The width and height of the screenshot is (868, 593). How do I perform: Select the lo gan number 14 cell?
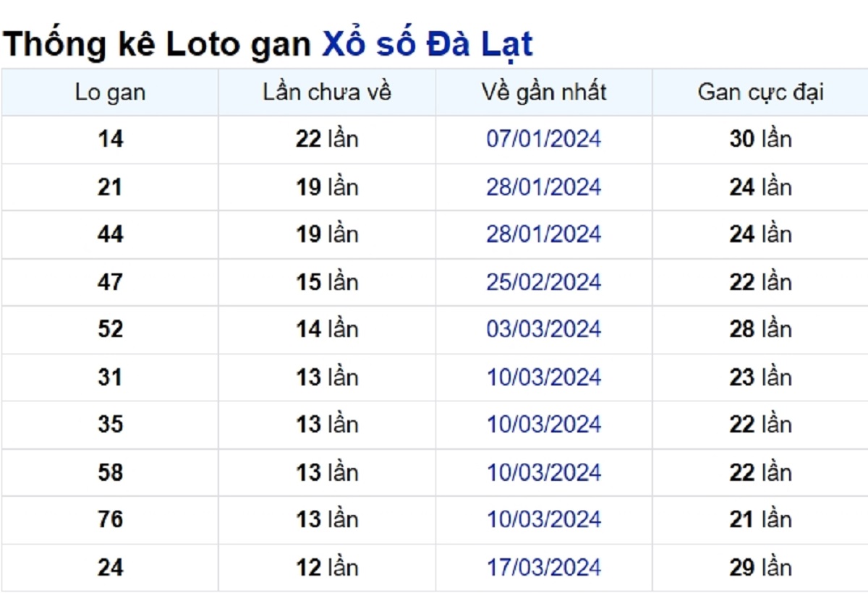[110, 140]
